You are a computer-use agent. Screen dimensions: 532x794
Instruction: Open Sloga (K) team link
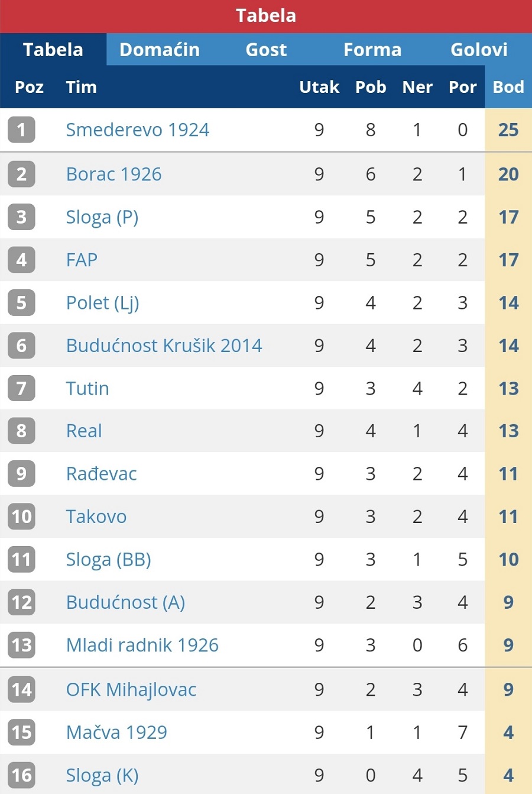102,775
